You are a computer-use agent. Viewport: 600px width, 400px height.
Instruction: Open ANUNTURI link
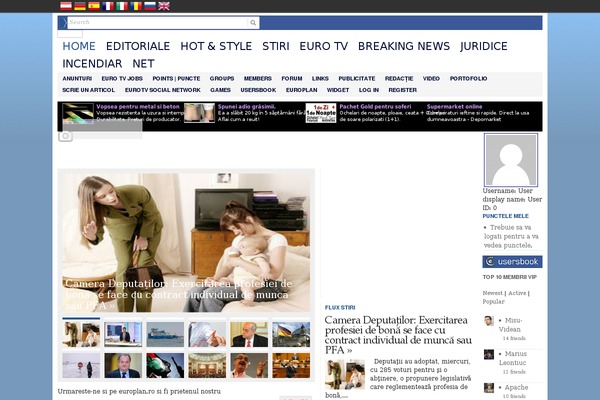click(77, 78)
